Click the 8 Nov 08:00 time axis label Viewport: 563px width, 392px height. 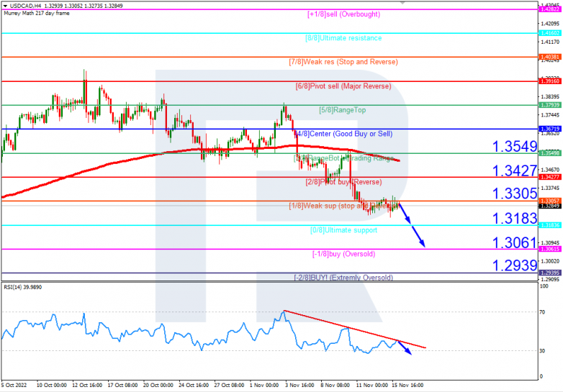click(x=335, y=386)
